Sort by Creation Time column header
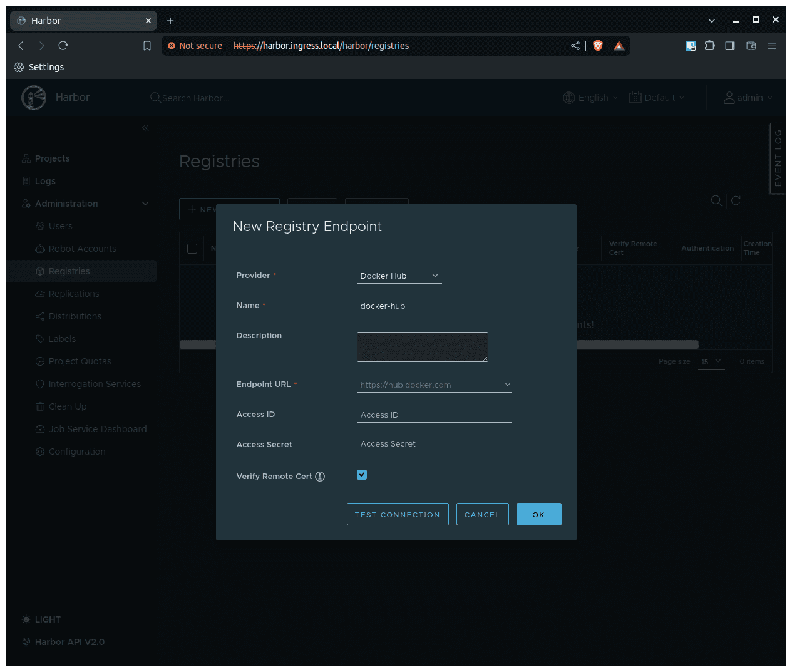The height and width of the screenshot is (672, 792). click(x=757, y=248)
